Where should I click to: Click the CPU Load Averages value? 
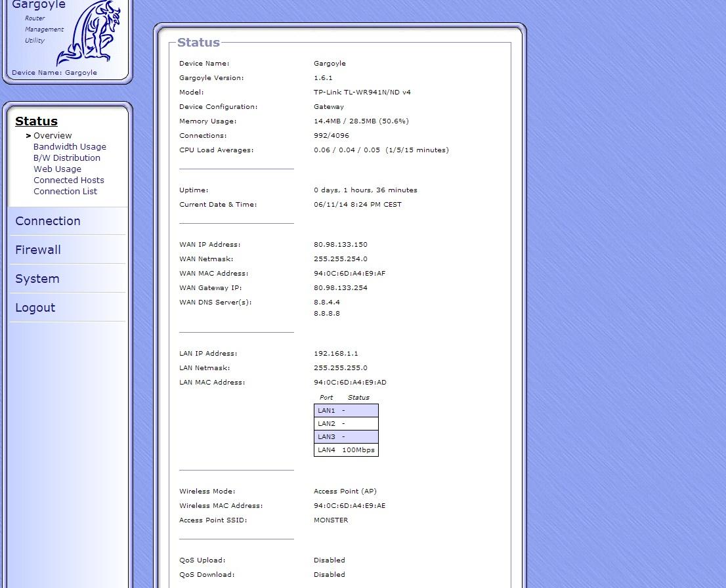coord(381,150)
